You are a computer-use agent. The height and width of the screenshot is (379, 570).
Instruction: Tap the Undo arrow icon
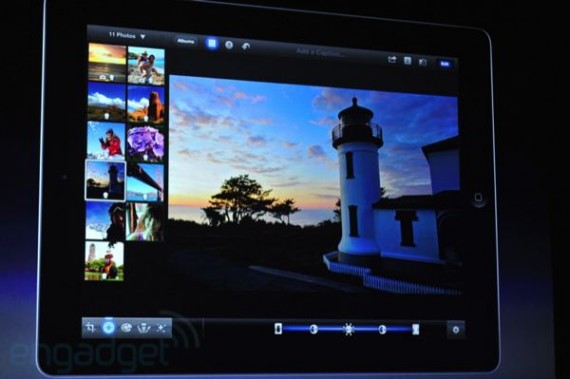(246, 46)
